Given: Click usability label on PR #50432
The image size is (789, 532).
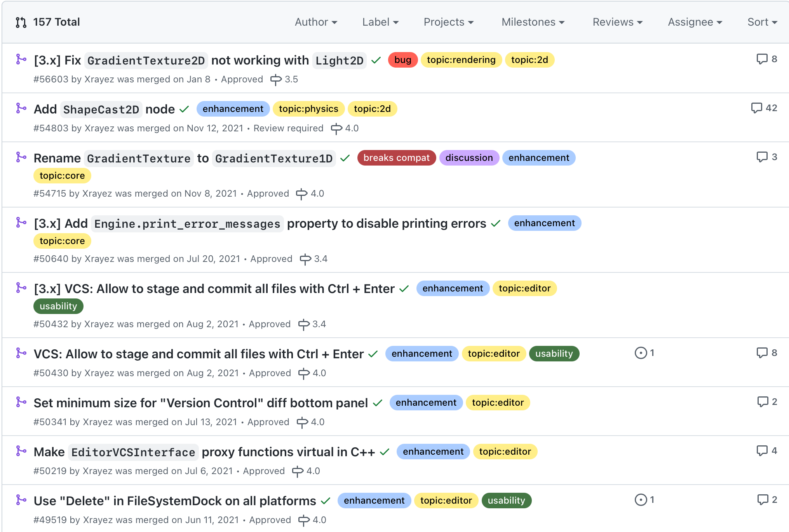Looking at the screenshot, I should tap(58, 306).
